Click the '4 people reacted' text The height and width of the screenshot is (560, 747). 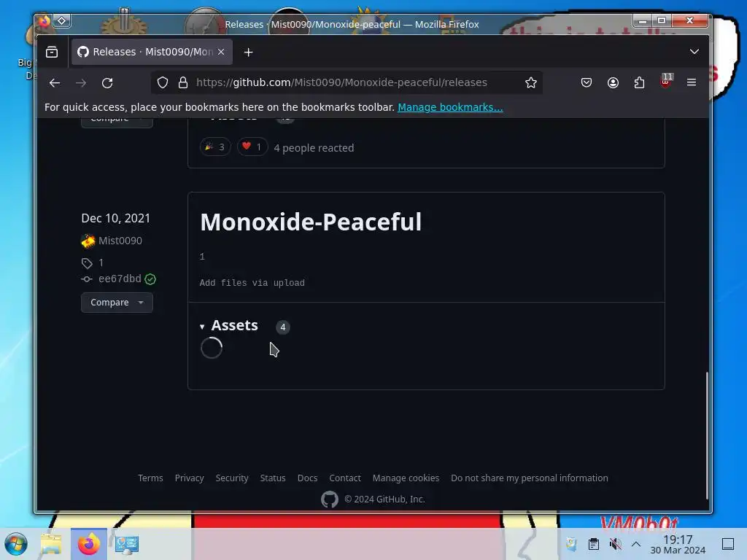point(314,148)
